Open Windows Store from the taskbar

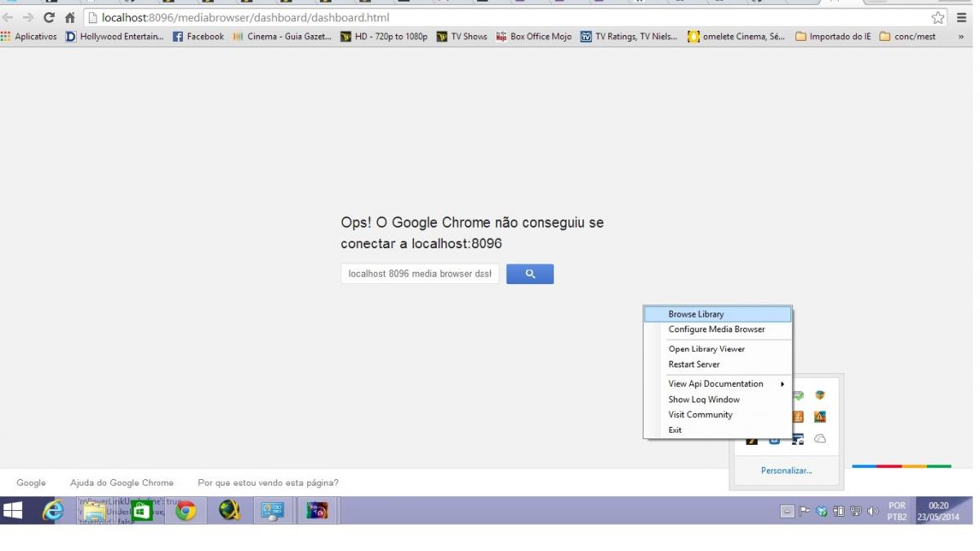pyautogui.click(x=142, y=510)
